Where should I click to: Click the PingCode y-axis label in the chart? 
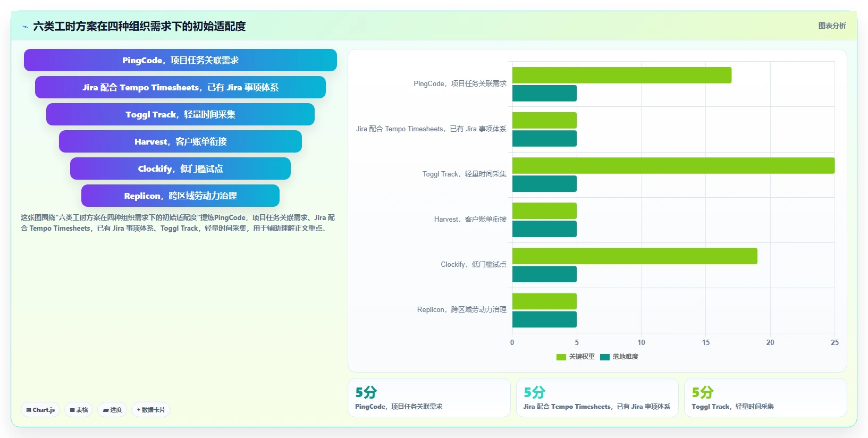pos(460,83)
